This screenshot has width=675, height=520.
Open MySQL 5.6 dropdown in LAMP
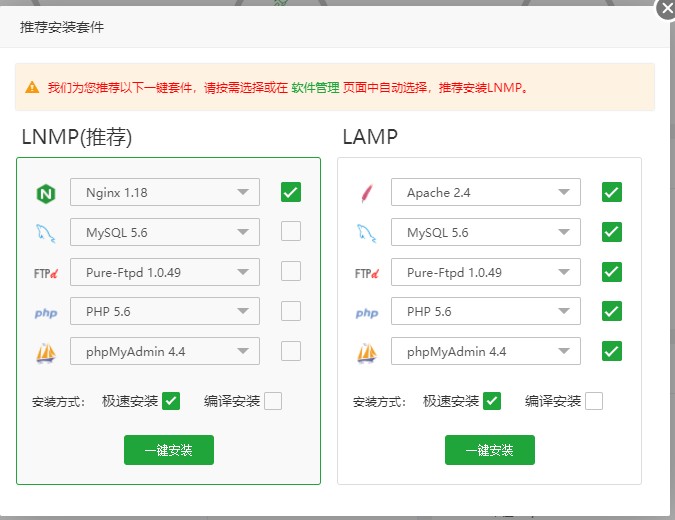(486, 232)
